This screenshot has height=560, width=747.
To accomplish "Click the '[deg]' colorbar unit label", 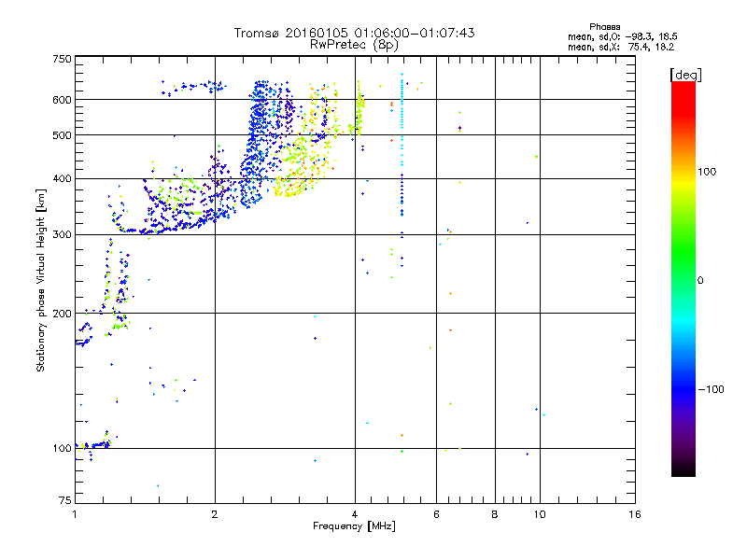I will point(685,75).
